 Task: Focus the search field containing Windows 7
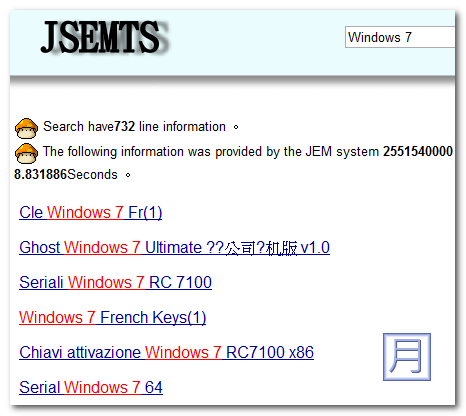tap(400, 37)
